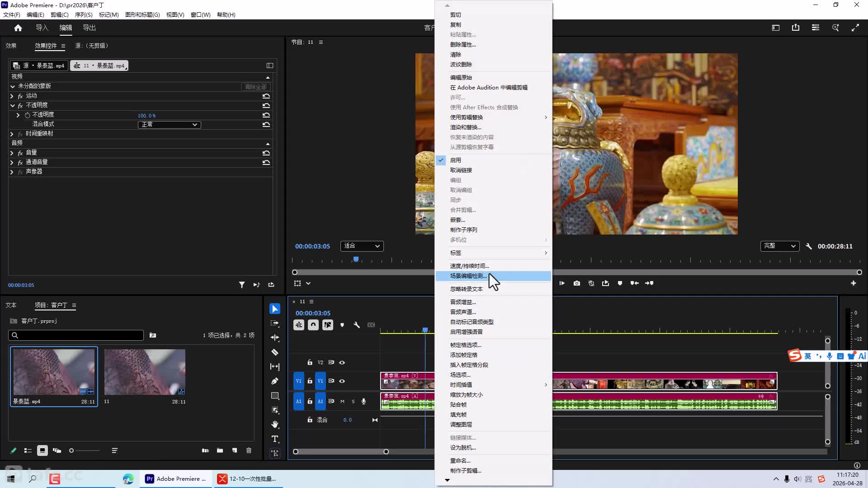Add a marker in the timeline
This screenshot has height=488, width=868.
(342, 325)
